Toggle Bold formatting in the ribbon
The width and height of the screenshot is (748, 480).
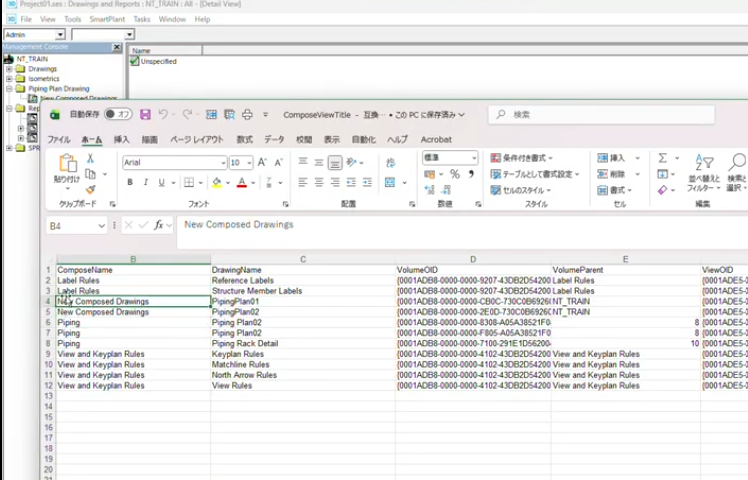click(130, 183)
